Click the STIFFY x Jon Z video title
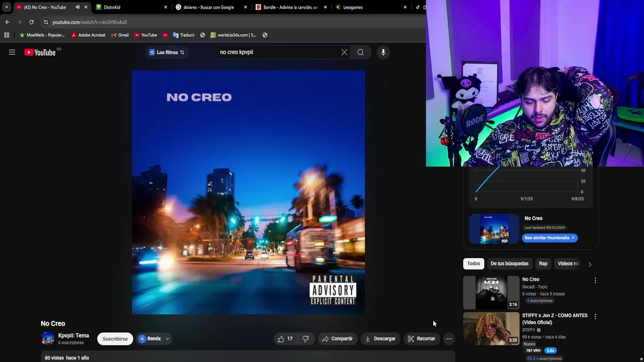This screenshot has width=644, height=362. pyautogui.click(x=554, y=319)
